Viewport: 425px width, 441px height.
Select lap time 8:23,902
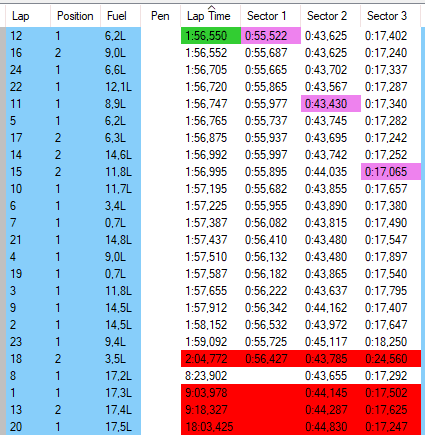click(x=206, y=376)
